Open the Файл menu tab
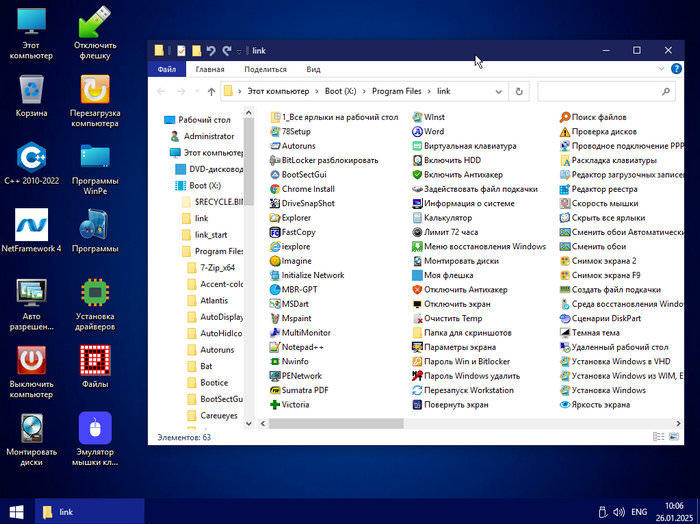 coord(166,69)
